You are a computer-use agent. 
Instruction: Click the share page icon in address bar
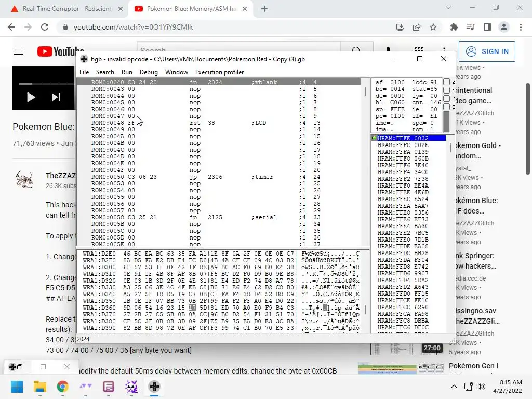click(x=417, y=27)
